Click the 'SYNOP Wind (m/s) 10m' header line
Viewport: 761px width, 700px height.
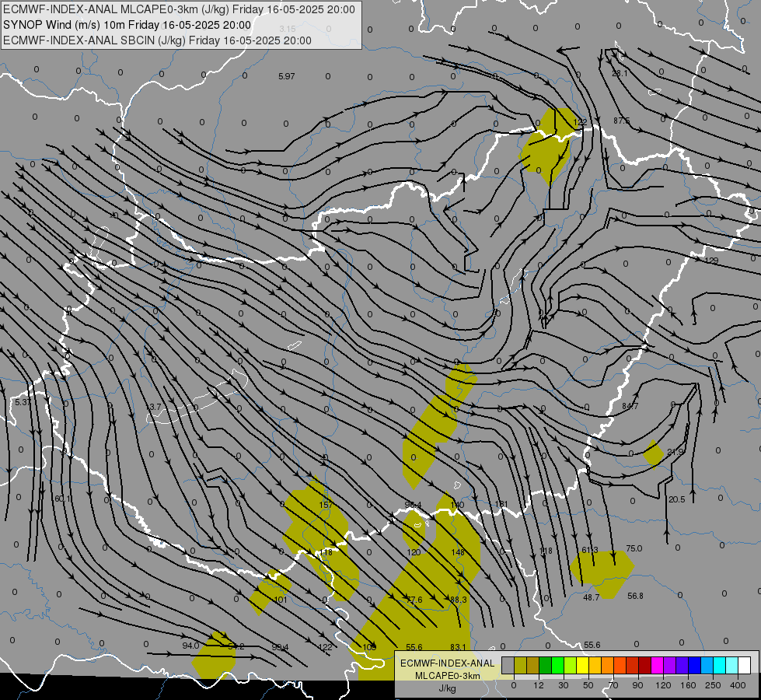127,25
